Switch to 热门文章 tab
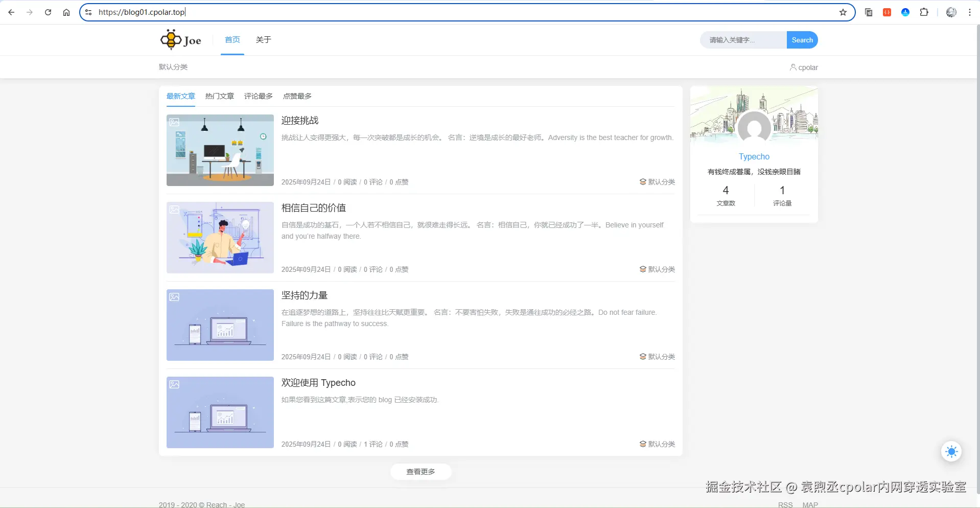 [219, 96]
